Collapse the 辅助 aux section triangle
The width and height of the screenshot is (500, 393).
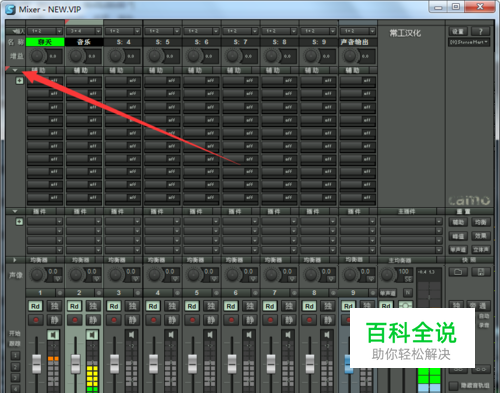15,70
